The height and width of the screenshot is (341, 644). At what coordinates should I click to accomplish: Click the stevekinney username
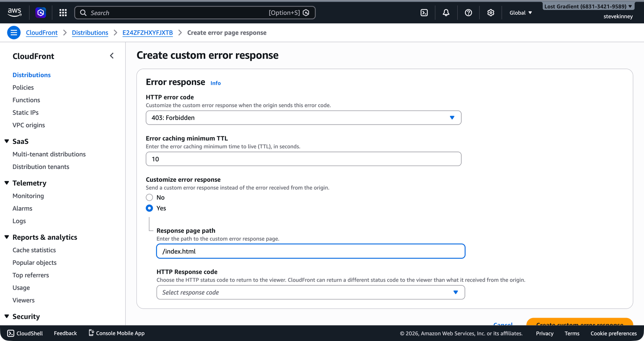point(618,17)
